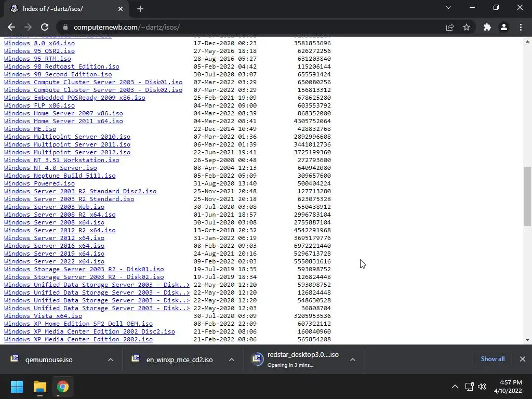Expand options for qemumouse.iso download
This screenshot has height=399, width=532.
pos(111,360)
